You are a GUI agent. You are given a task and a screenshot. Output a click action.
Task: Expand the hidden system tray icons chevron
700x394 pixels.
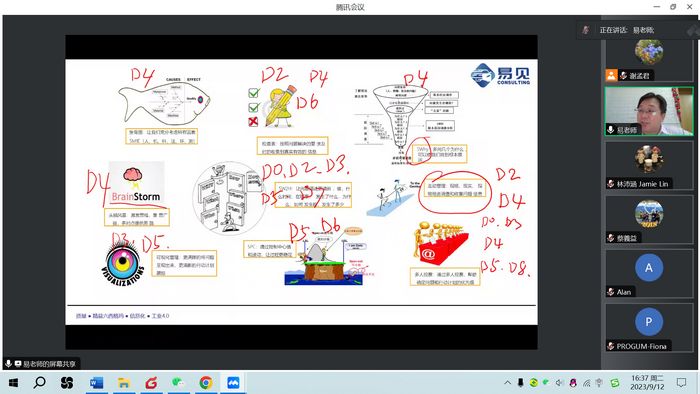click(508, 382)
